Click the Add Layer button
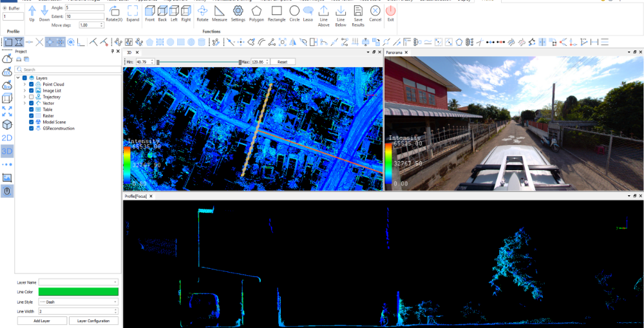The width and height of the screenshot is (644, 328). (42, 321)
